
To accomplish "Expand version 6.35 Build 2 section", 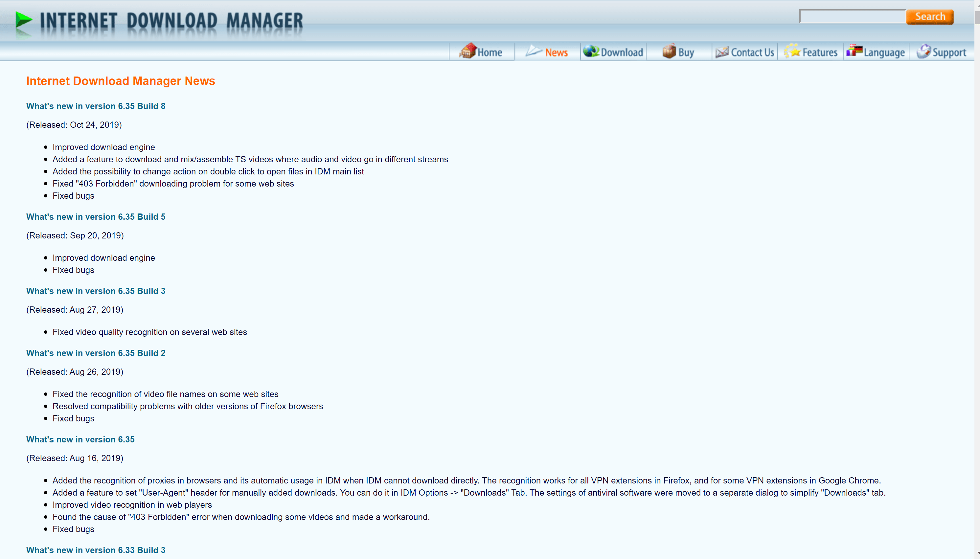I will pyautogui.click(x=96, y=352).
